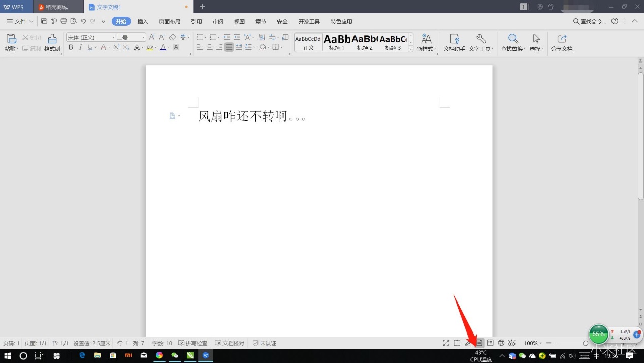Click the help question mark icon
This screenshot has width=644, height=363.
click(615, 21)
